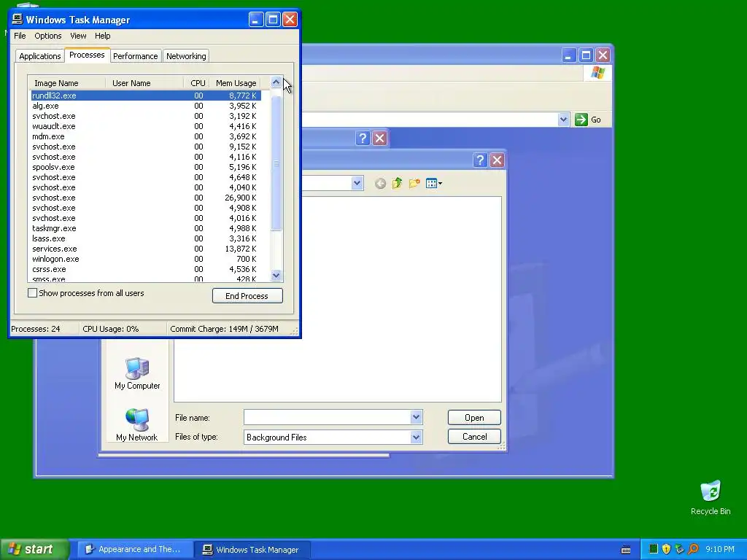Click the Up One Level folder icon
The image size is (747, 560).
tap(397, 183)
